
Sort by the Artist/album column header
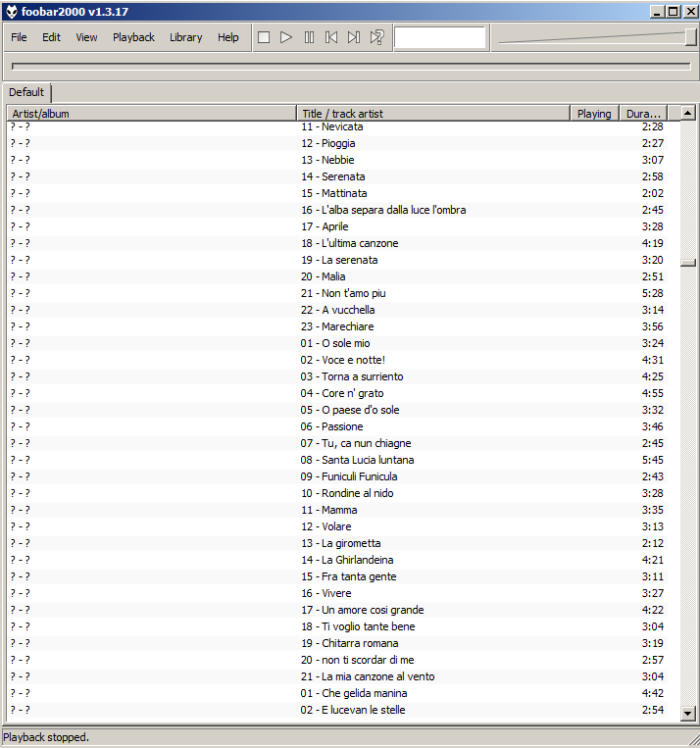click(152, 114)
